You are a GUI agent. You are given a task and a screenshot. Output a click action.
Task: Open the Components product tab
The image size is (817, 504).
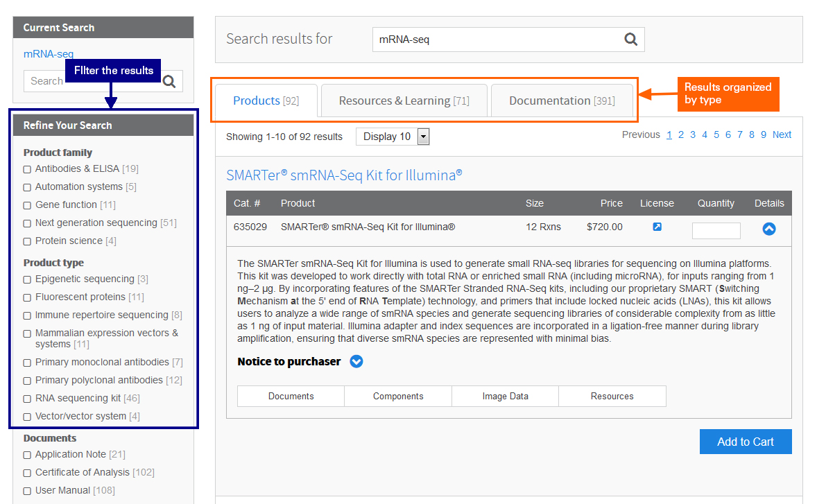pos(398,397)
